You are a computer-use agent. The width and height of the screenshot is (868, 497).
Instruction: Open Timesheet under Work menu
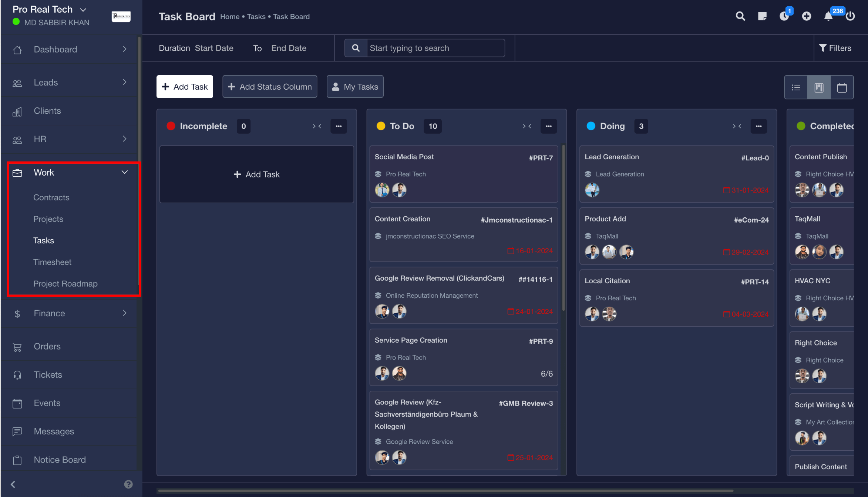(x=52, y=262)
